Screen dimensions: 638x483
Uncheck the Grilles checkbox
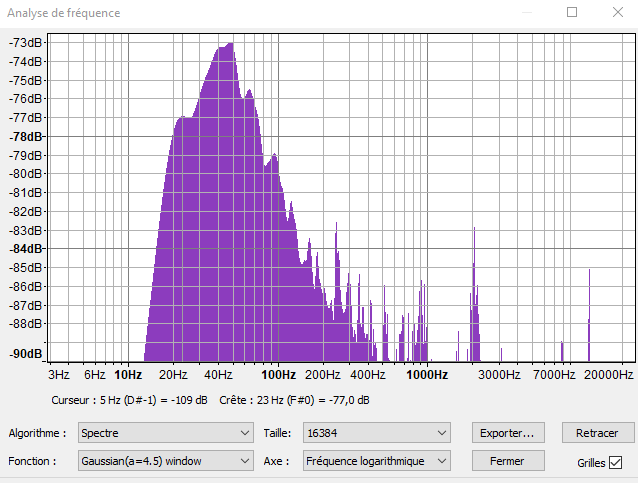(615, 462)
